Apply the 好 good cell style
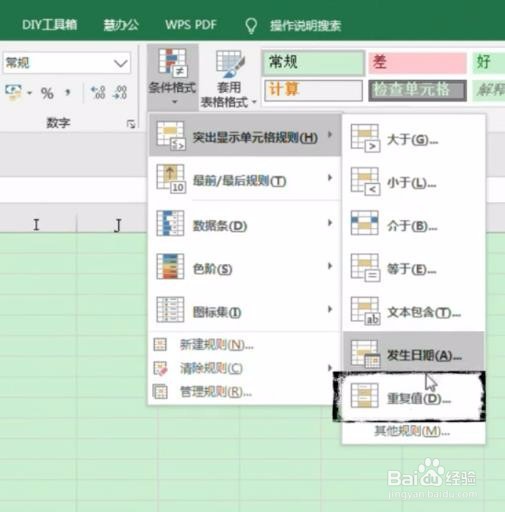Viewport: 505px width, 512px height. tap(489, 62)
